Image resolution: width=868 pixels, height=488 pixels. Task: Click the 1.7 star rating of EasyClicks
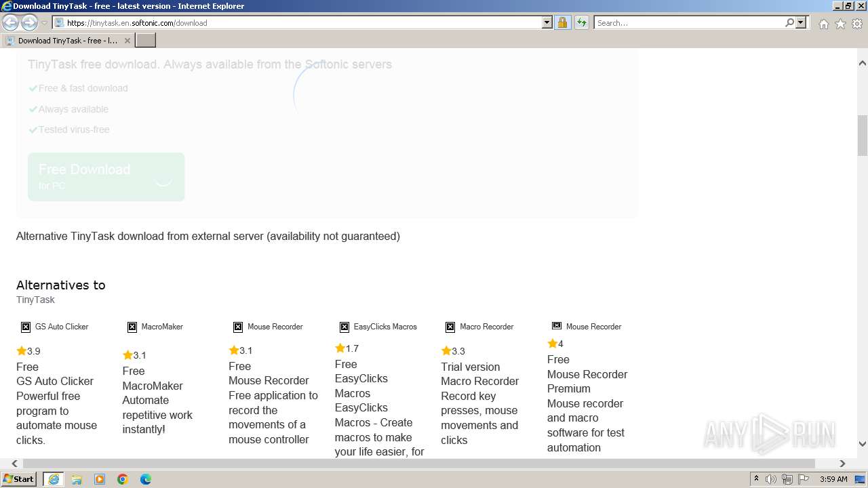347,348
